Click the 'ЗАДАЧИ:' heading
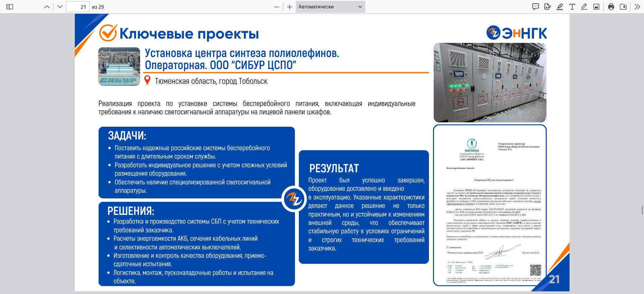This screenshot has height=294, width=644. pyautogui.click(x=127, y=136)
